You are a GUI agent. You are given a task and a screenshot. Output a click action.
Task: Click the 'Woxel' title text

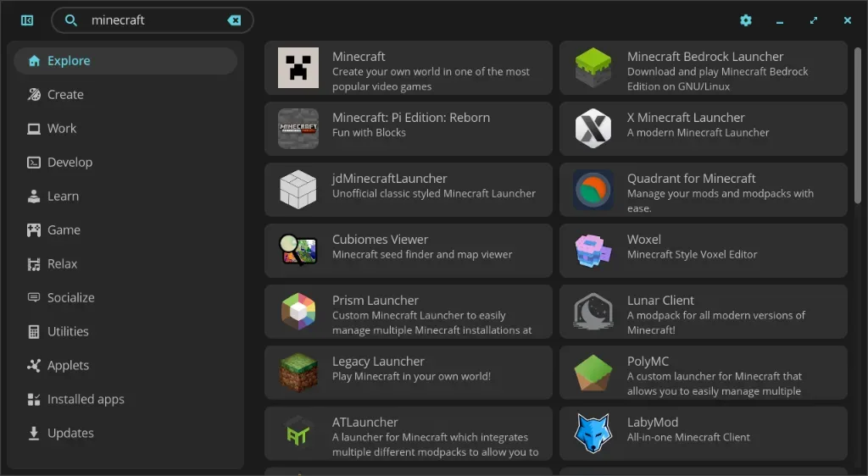tap(644, 240)
